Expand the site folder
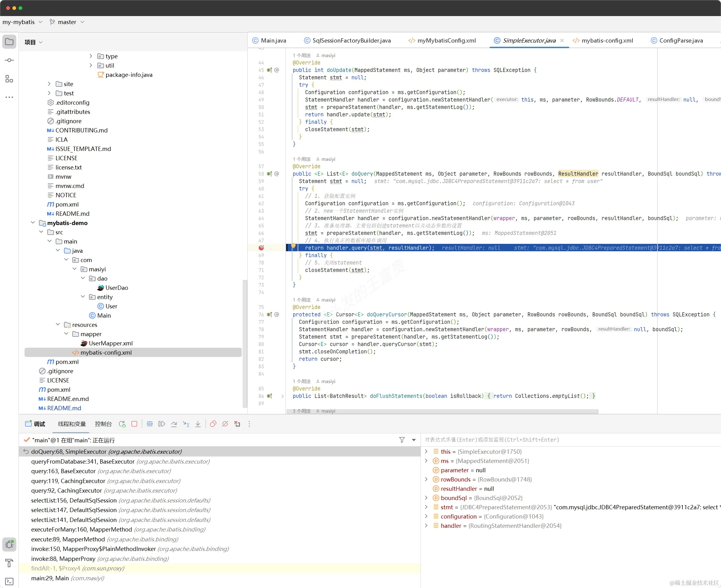The width and height of the screenshot is (721, 588). tap(49, 84)
